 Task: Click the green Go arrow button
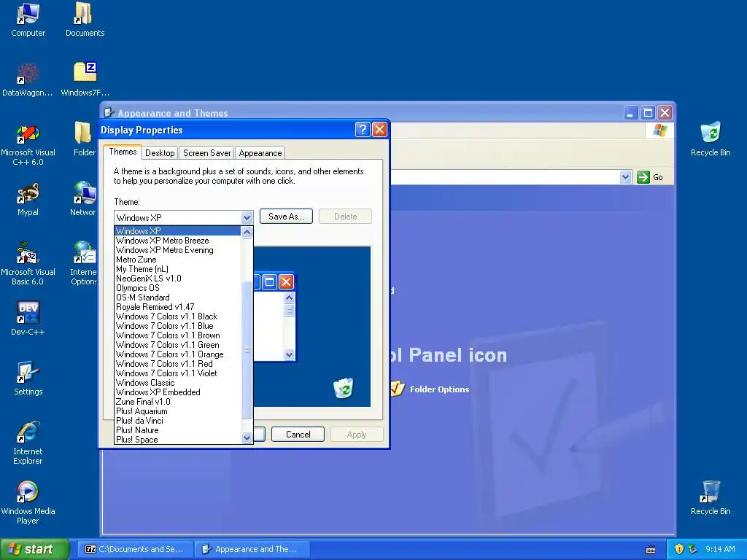tap(643, 177)
